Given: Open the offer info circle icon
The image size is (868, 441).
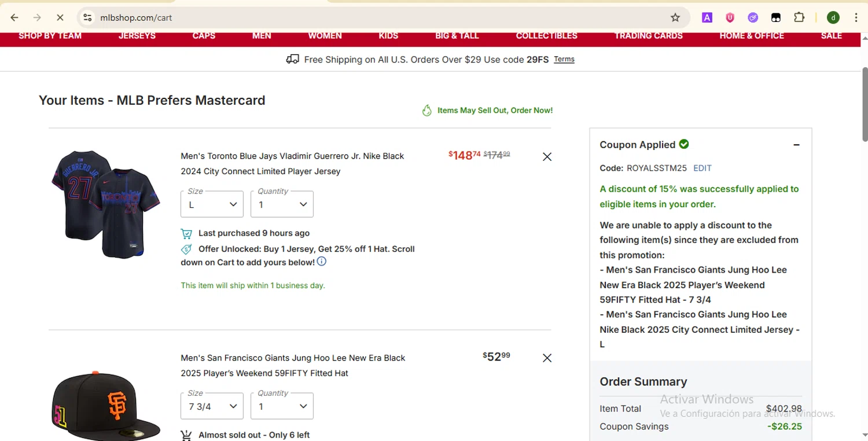Looking at the screenshot, I should point(322,262).
